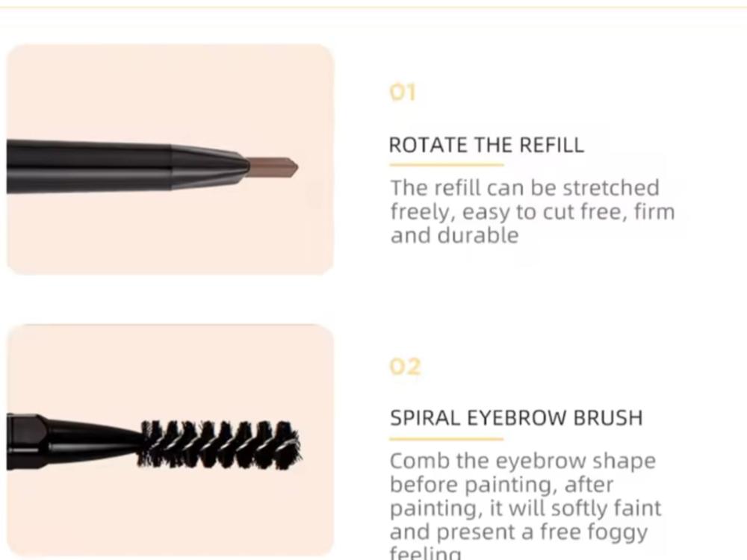Click yellow underline below ROTATE THE REFILL
Viewport: 747px width, 560px height.
click(x=447, y=165)
